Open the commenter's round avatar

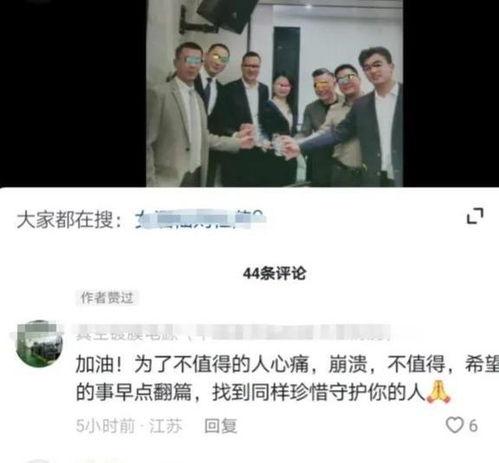tap(40, 344)
